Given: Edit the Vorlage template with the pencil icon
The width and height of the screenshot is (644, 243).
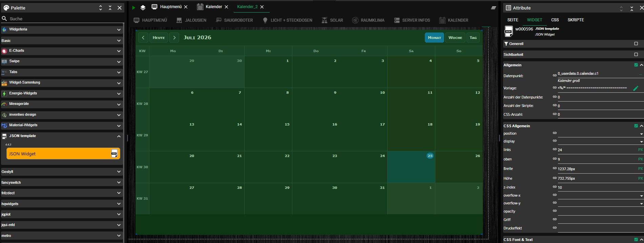Looking at the screenshot, I should 636,88.
